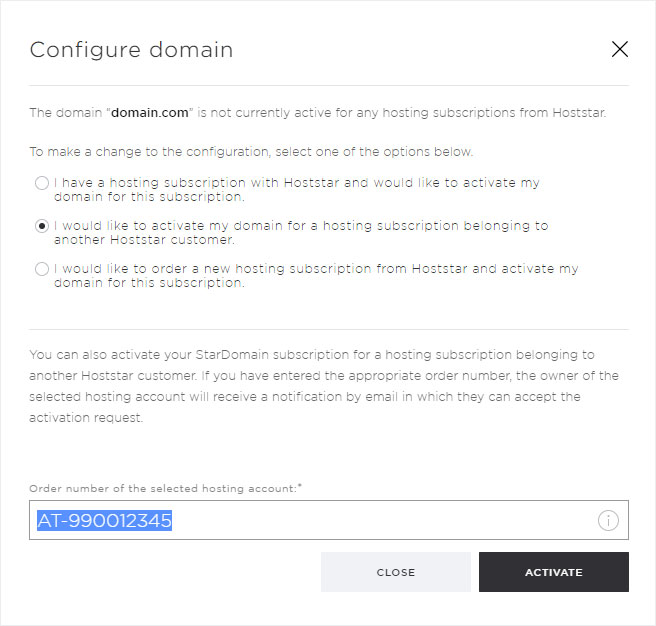Select the radio button for existing Hoststar hosting subscription

click(42, 183)
